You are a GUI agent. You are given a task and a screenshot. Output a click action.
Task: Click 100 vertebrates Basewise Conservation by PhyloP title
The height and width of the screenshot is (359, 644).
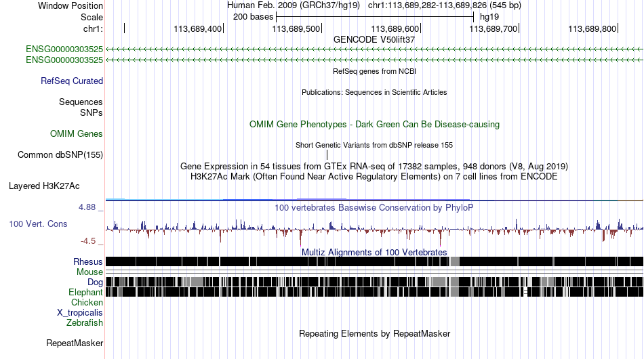pyautogui.click(x=374, y=207)
